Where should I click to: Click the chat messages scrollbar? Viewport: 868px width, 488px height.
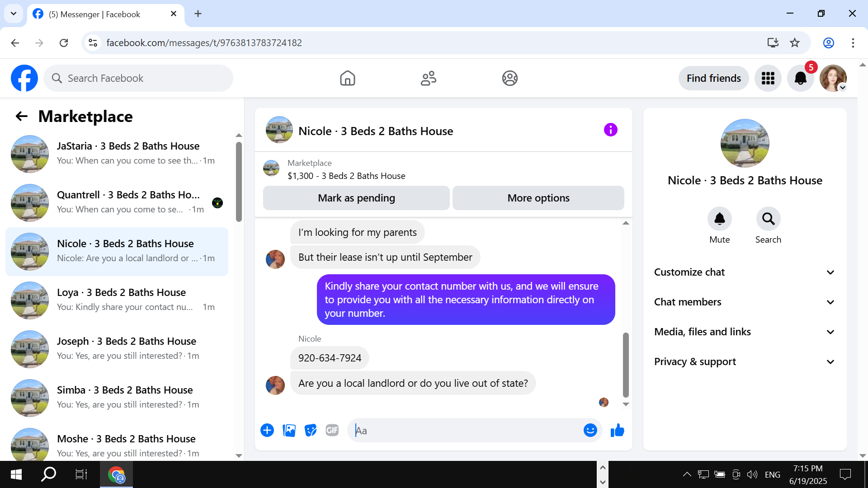point(626,365)
